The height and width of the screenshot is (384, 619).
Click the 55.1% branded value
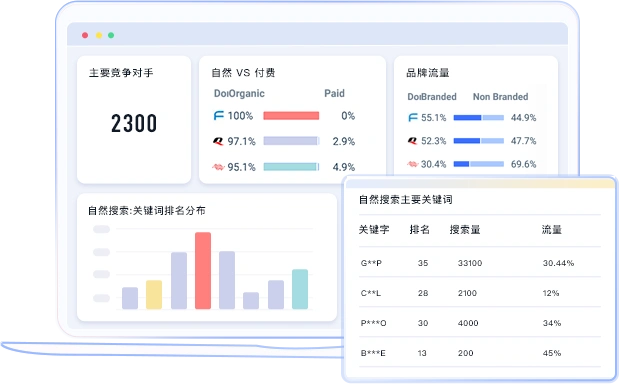point(433,118)
